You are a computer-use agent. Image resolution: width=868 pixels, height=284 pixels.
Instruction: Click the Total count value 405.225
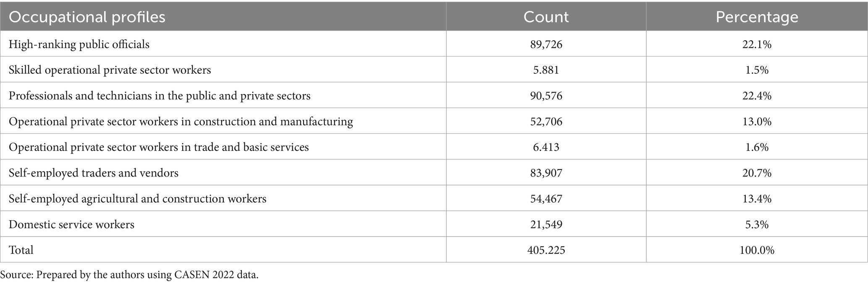546,250
